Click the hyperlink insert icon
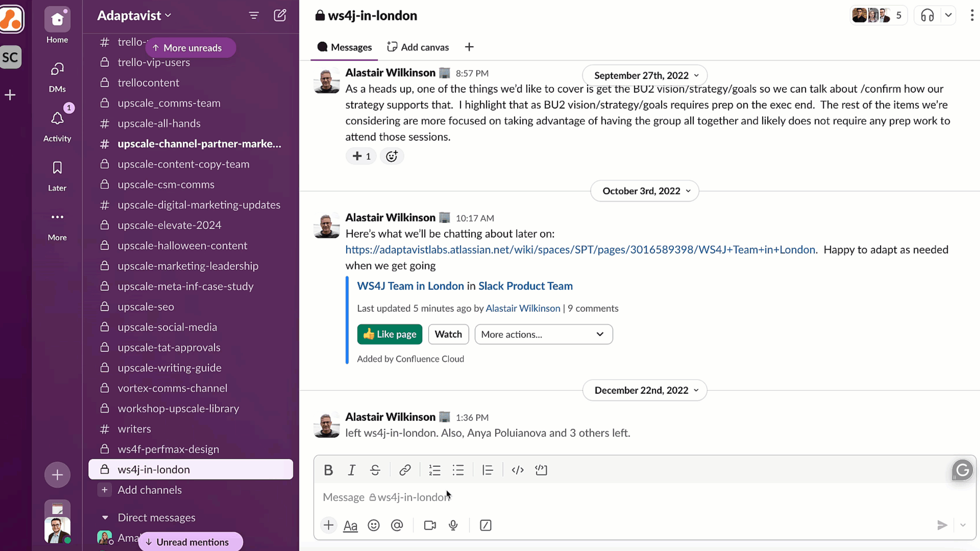The height and width of the screenshot is (551, 980). pyautogui.click(x=405, y=469)
